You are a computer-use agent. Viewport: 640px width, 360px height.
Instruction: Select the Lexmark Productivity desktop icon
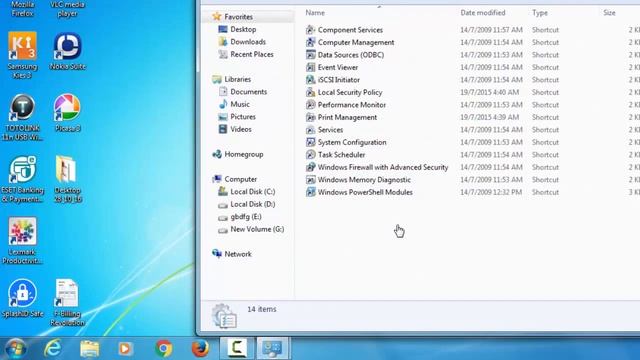click(x=22, y=231)
